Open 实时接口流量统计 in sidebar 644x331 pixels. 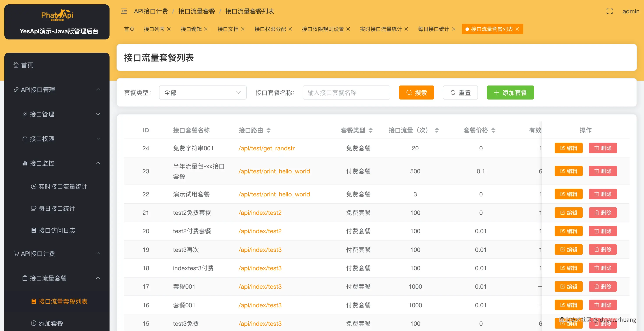tap(63, 187)
